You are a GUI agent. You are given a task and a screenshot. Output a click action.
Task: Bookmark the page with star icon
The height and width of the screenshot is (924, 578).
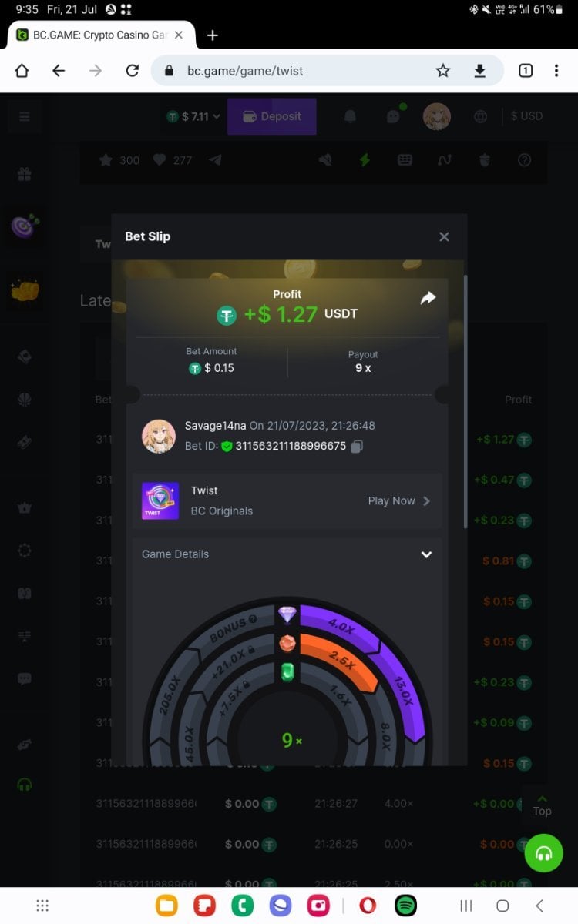tap(443, 71)
